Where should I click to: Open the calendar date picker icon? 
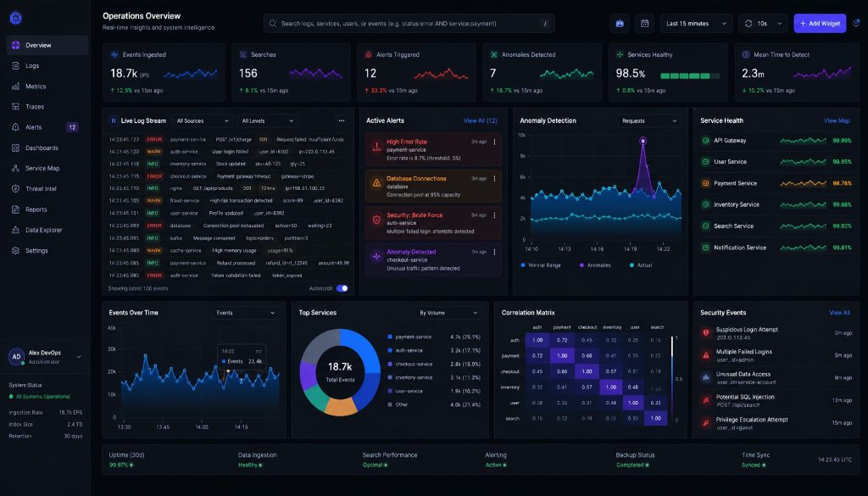pos(644,23)
